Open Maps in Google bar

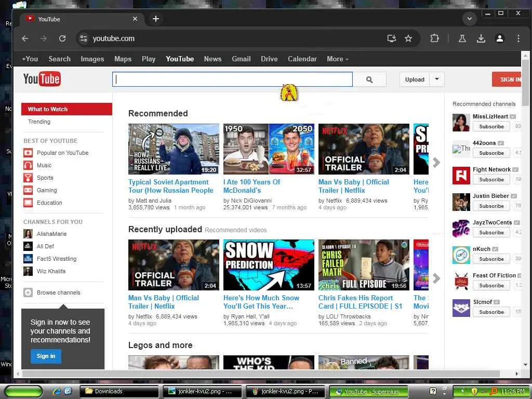123,59
